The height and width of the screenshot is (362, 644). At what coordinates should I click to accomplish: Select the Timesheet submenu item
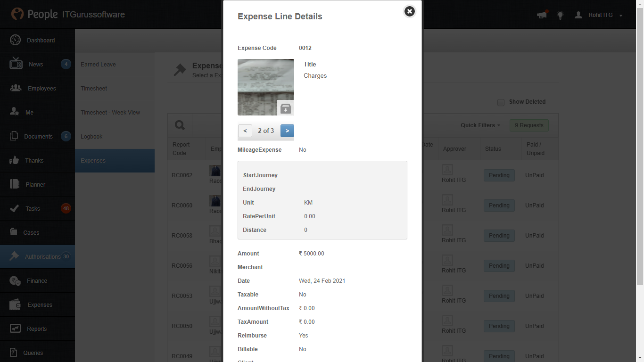coord(115,88)
